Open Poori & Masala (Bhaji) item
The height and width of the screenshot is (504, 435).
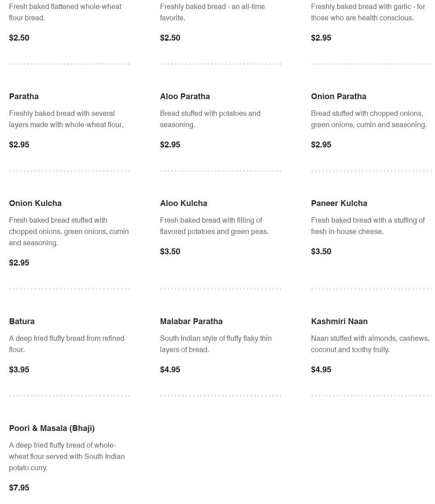[52, 428]
